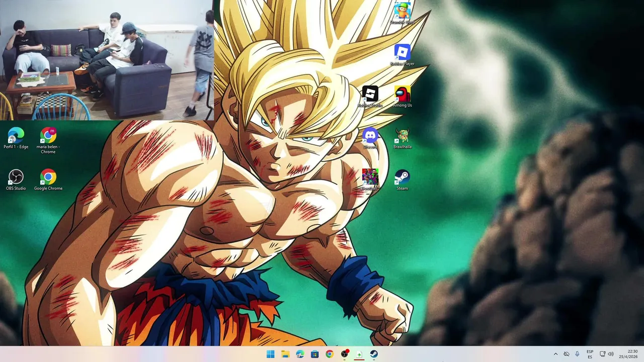Open the Windows Start menu
The image size is (644, 362).
point(270,354)
